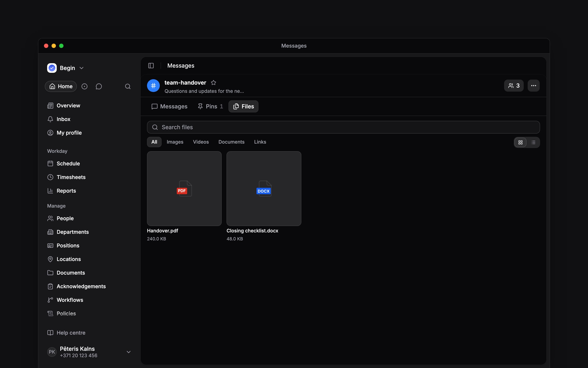Click the Handover.pdf file name
Viewport: 588px width, 368px height.
coord(163,231)
